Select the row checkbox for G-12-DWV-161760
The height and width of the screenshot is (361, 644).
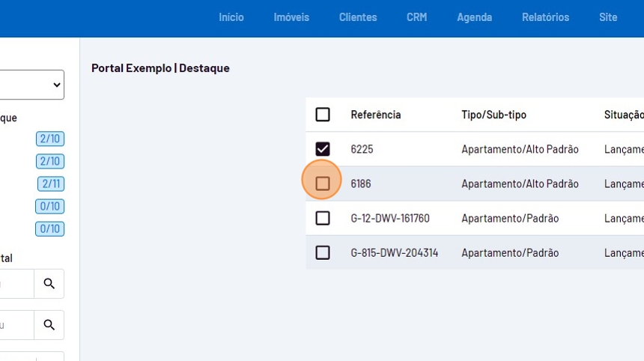pyautogui.click(x=323, y=218)
